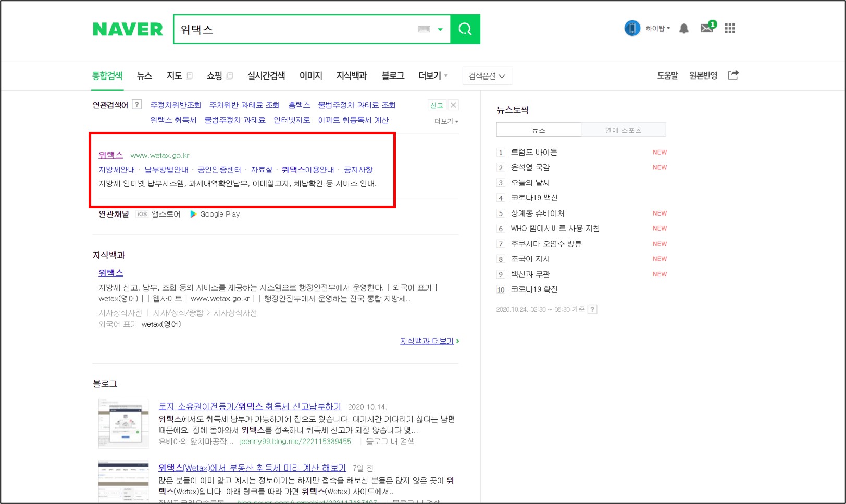The width and height of the screenshot is (846, 504).
Task: Open the 공인인증센터 sublink
Action: (219, 170)
